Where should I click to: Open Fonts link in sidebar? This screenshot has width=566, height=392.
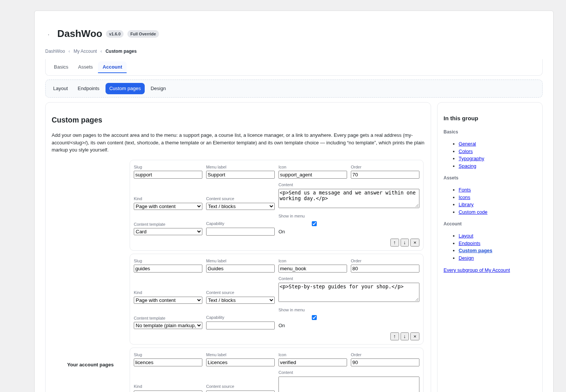[465, 190]
